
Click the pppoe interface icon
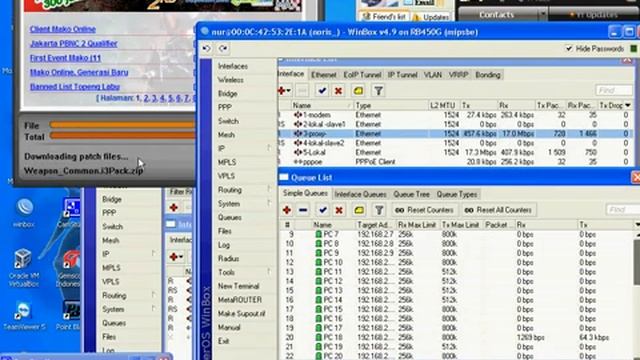click(x=298, y=162)
